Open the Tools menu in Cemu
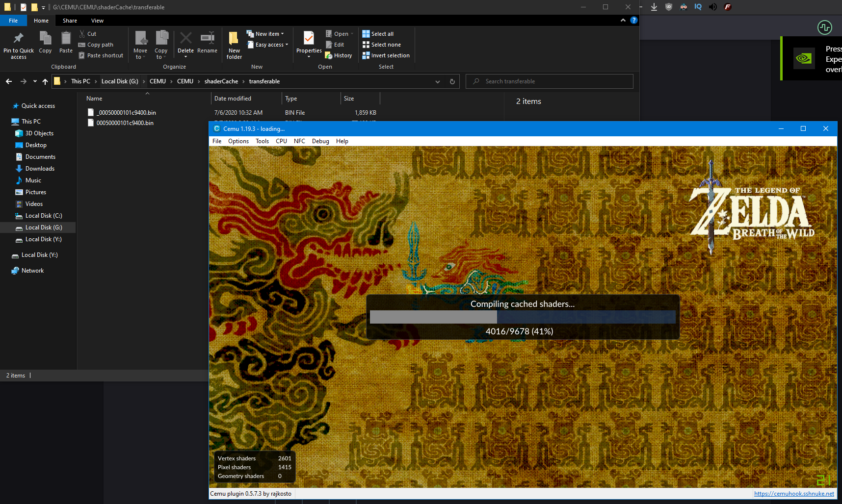Viewport: 842px width, 504px height. click(x=262, y=141)
